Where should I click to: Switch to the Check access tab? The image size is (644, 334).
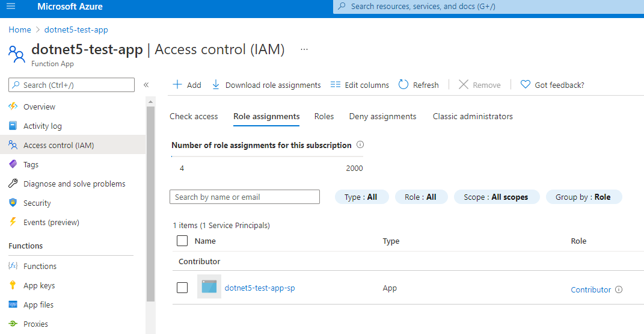tap(194, 116)
